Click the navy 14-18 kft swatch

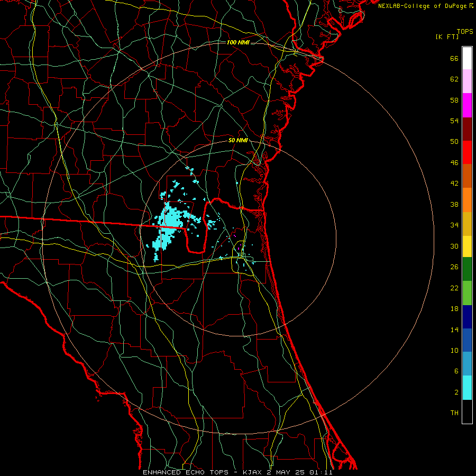[467, 317]
